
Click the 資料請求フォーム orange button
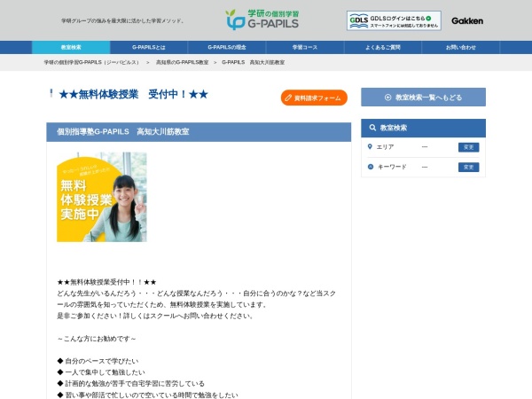point(314,98)
